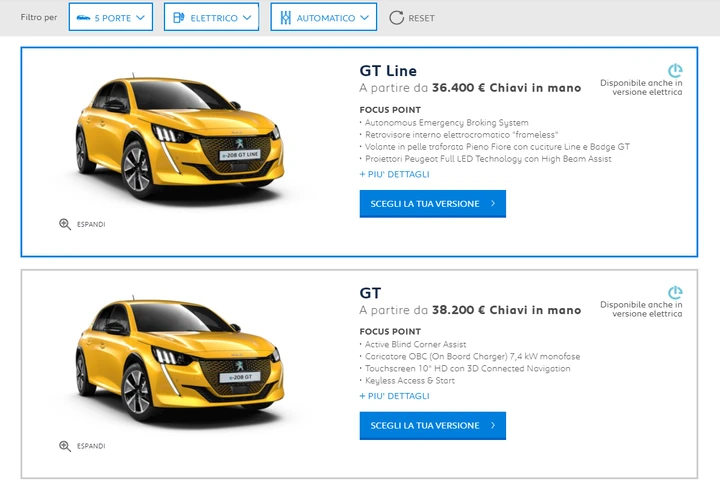This screenshot has height=495, width=720.
Task: Click Retrovisore interno elettrocromatico text
Action: tap(461, 135)
